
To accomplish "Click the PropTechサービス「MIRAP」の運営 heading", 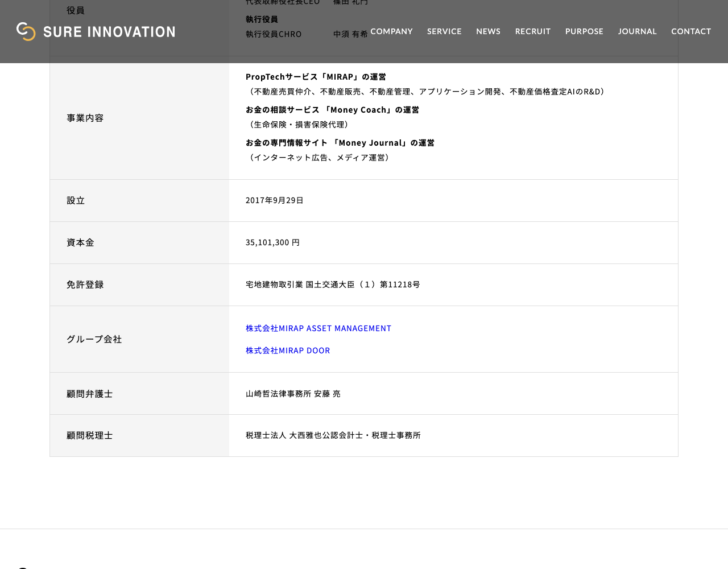I will (316, 77).
